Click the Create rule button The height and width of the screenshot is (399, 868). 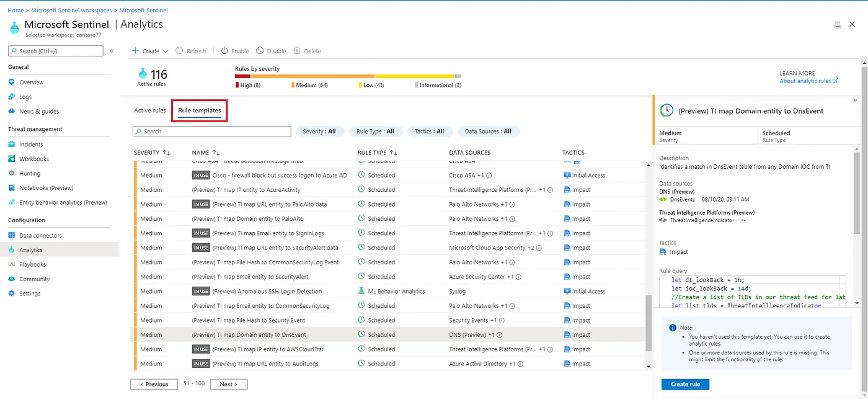(685, 384)
